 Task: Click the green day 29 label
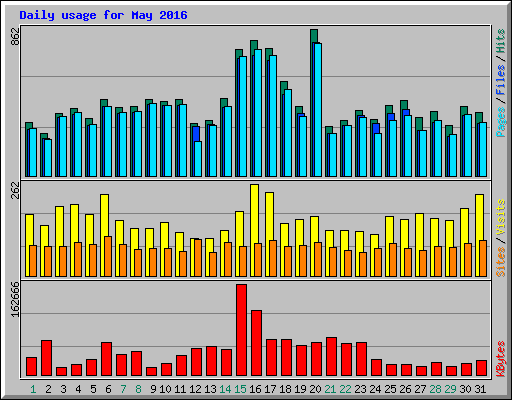click(x=450, y=389)
